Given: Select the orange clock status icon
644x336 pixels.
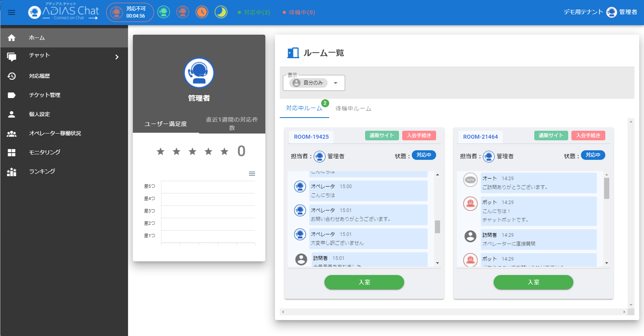Looking at the screenshot, I should 202,12.
